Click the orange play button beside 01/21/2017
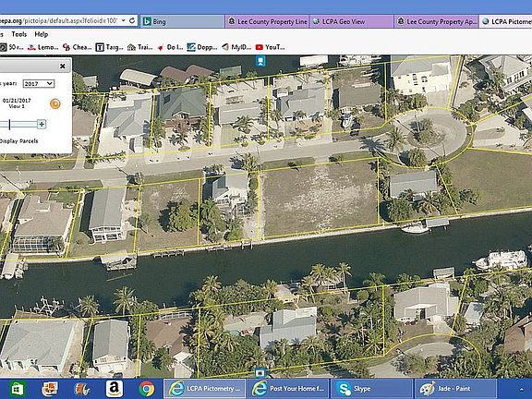 point(55,103)
